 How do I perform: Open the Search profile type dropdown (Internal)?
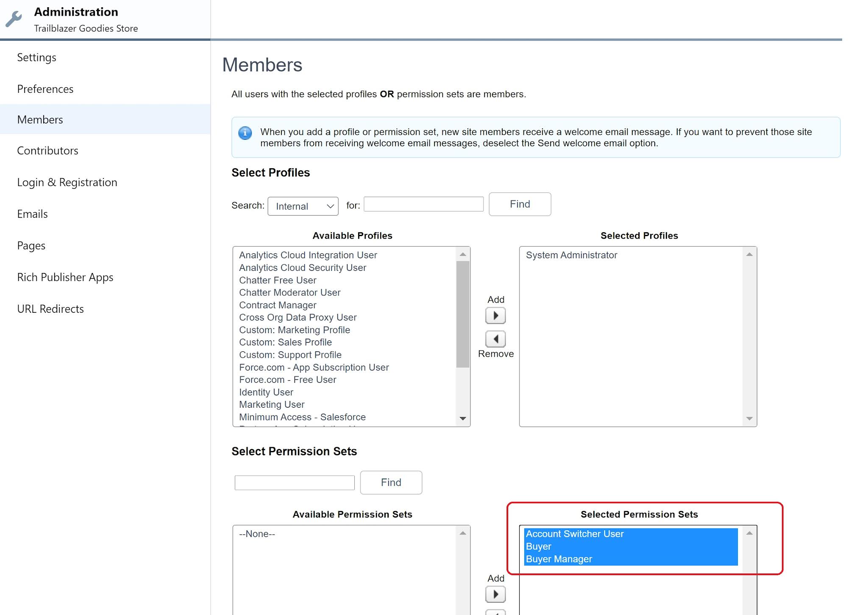[x=303, y=206]
